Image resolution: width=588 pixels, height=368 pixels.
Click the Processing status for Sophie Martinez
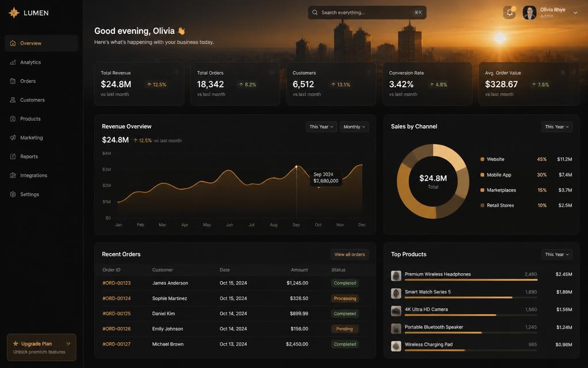[345, 298]
